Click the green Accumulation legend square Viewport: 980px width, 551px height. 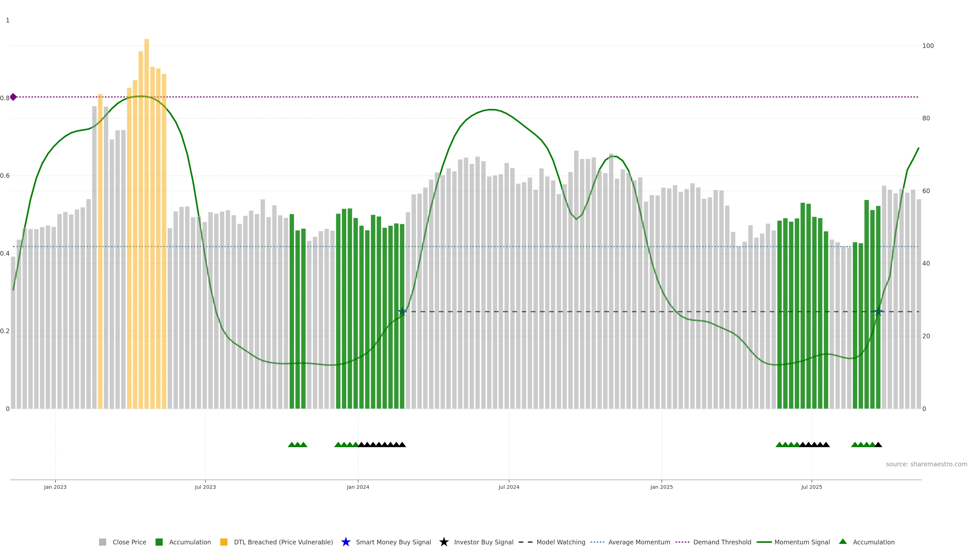pos(159,542)
